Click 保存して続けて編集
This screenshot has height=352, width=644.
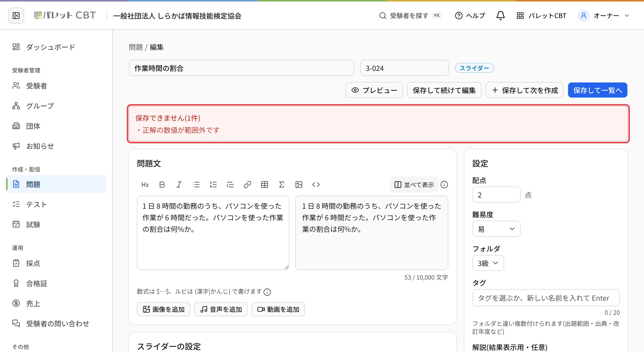pos(444,90)
